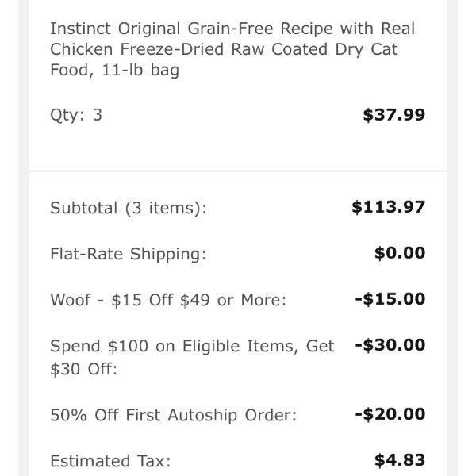Tap the $0.00 shipping amount
This screenshot has height=476, width=476.
click(400, 253)
